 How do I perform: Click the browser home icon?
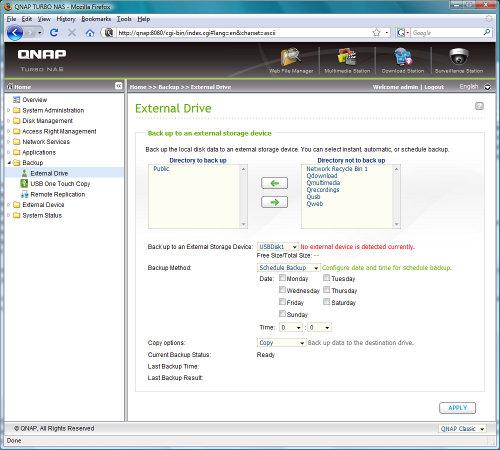[x=90, y=33]
